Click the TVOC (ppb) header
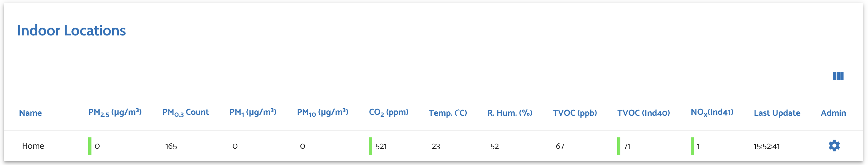This screenshot has width=868, height=165. pyautogui.click(x=574, y=113)
